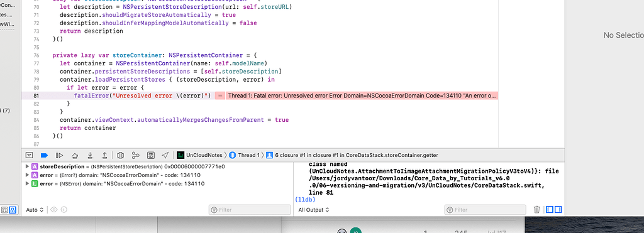
Task: Open Debug View Hierarchy icon
Action: (x=120, y=155)
